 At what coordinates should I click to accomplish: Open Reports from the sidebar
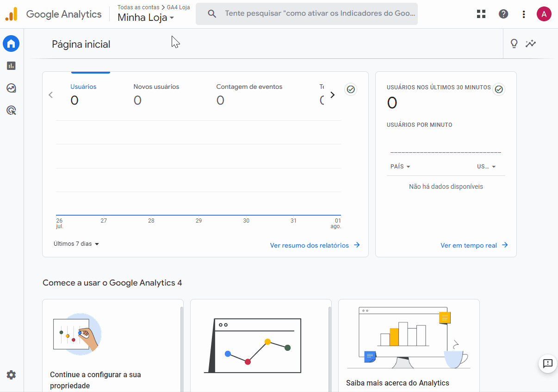click(12, 66)
